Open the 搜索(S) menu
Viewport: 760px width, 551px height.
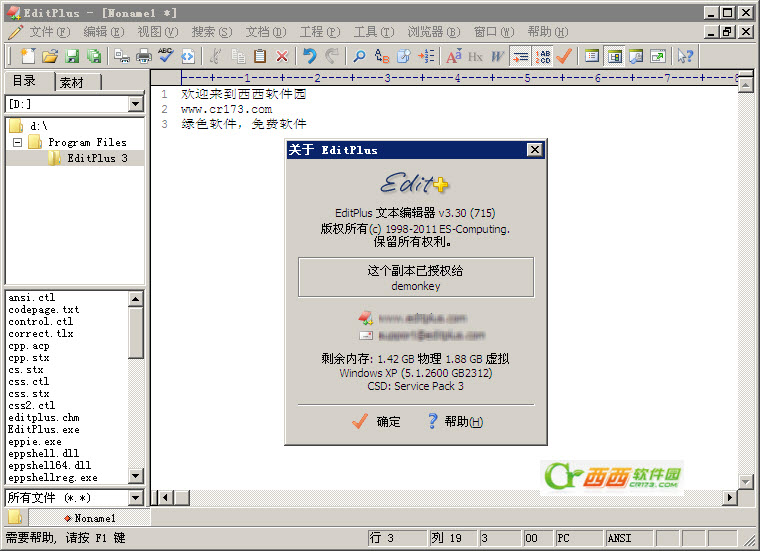212,32
